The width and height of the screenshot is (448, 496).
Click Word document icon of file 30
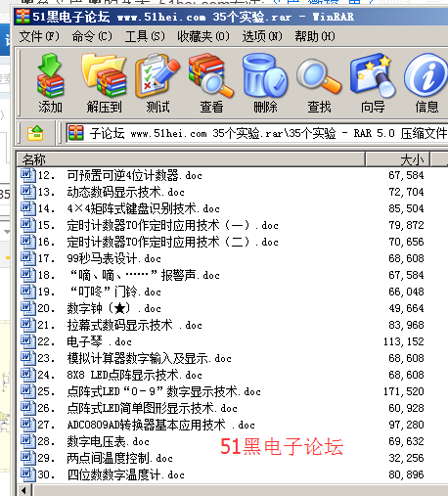click(x=28, y=474)
